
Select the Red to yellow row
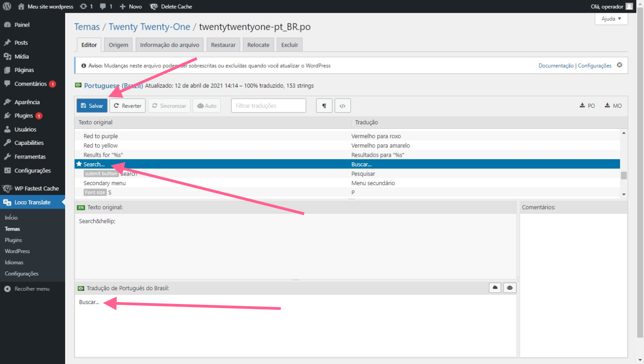click(347, 146)
